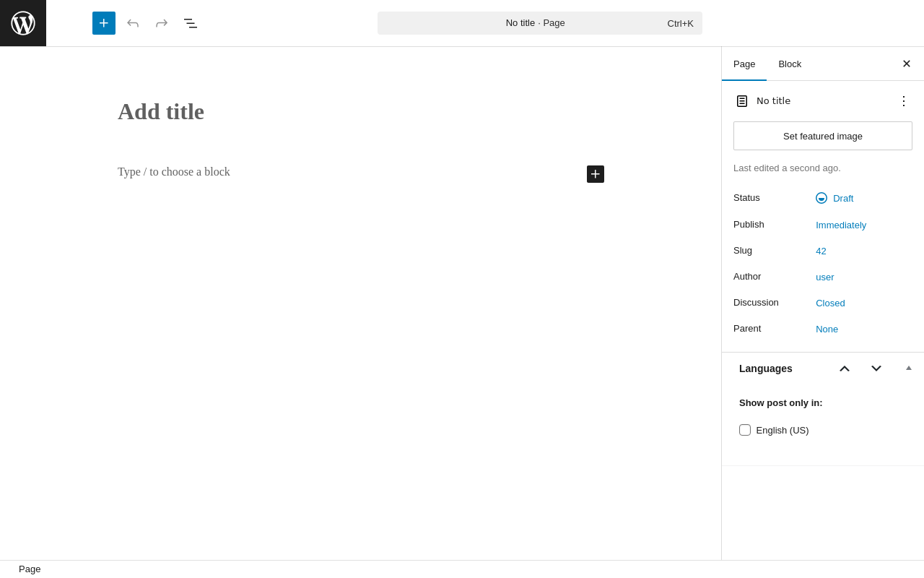Open the page actions three-dot menu

(x=904, y=101)
